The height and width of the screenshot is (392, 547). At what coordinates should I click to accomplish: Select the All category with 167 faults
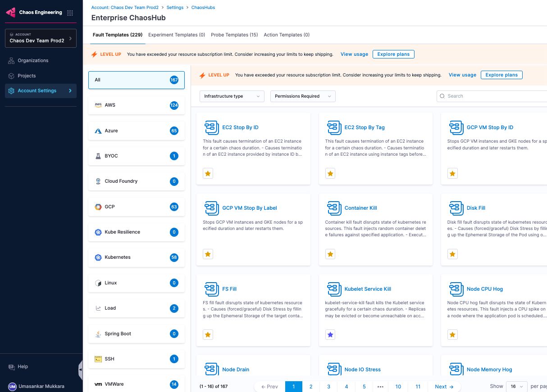137,80
